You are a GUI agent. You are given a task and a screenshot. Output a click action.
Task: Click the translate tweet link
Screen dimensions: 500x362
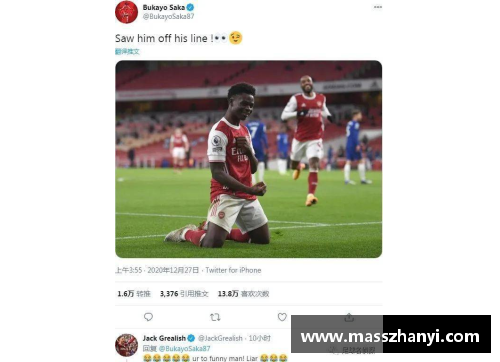pos(127,51)
